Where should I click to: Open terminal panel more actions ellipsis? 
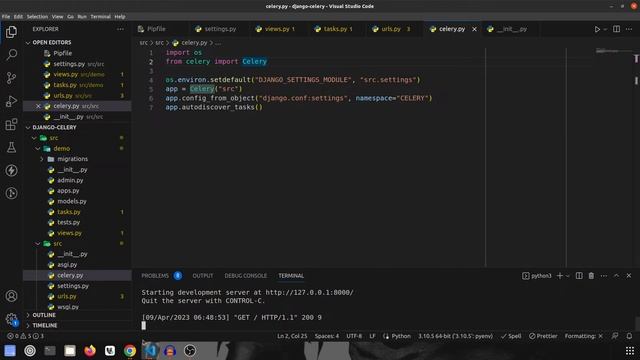[x=604, y=276]
